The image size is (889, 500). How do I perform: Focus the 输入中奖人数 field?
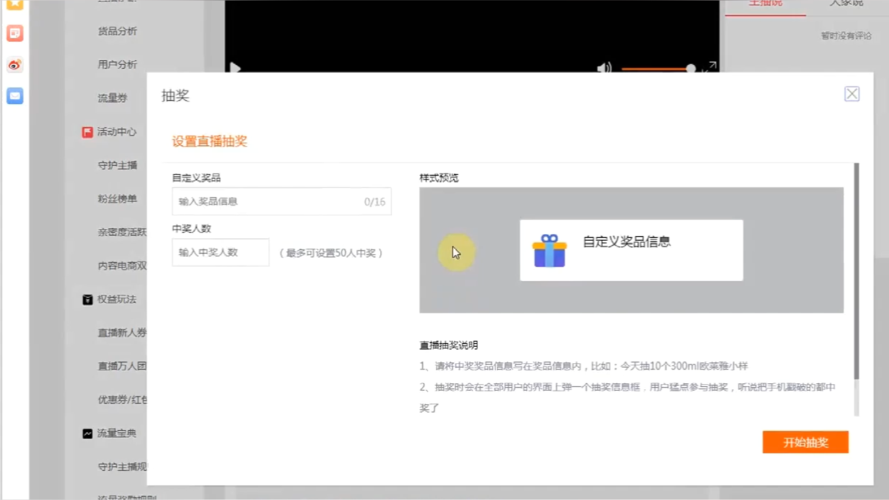tap(221, 252)
